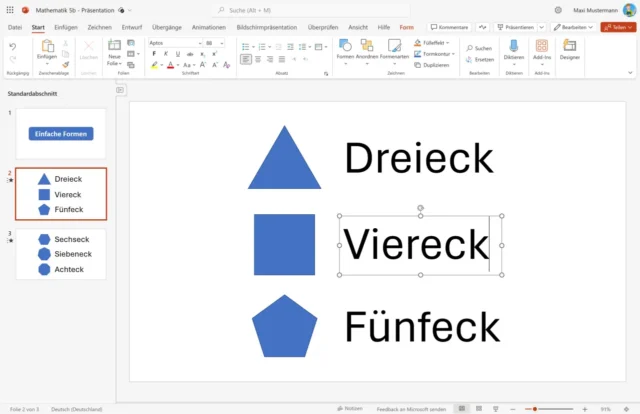Click the Suchen find tool
640x414 pixels.
(x=480, y=48)
